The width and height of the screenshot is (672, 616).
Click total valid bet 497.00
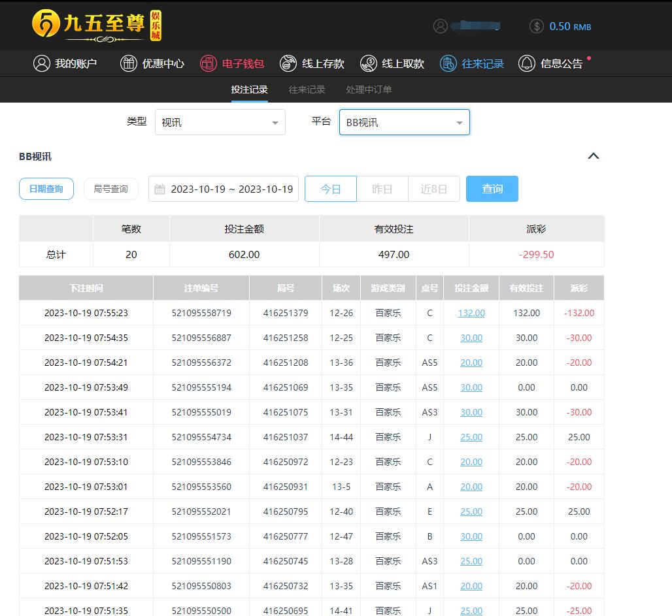pyautogui.click(x=394, y=255)
